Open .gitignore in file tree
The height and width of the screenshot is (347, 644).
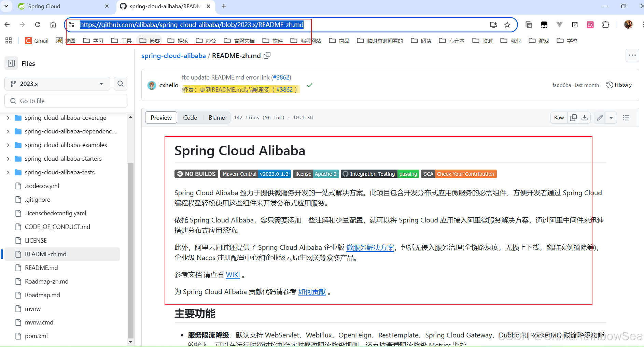38,200
